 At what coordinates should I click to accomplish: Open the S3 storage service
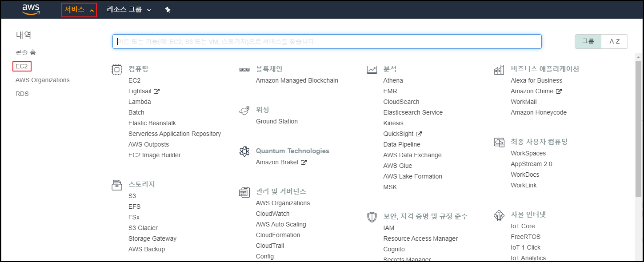[132, 196]
